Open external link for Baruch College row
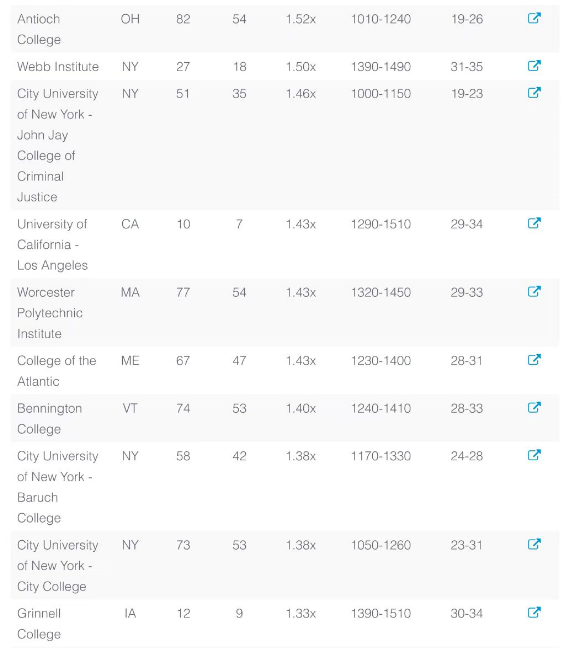581x648 pixels. (534, 455)
